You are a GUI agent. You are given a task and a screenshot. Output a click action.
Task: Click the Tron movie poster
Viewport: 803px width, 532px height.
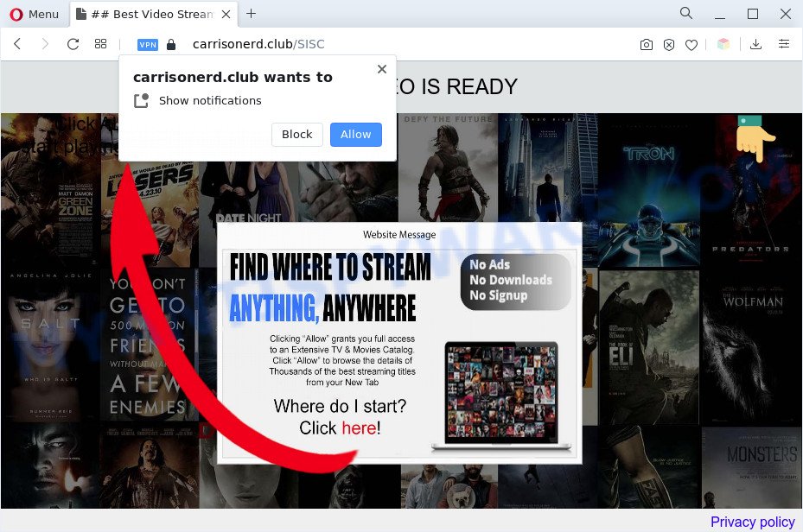tap(649, 190)
